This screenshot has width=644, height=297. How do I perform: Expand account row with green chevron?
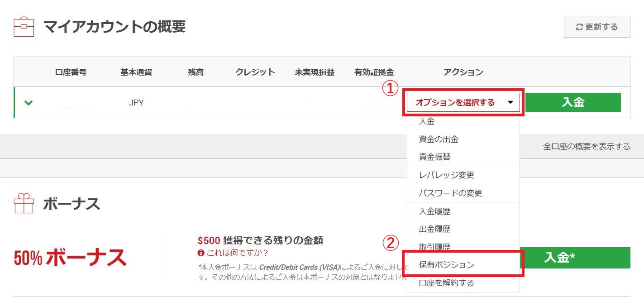pos(29,103)
